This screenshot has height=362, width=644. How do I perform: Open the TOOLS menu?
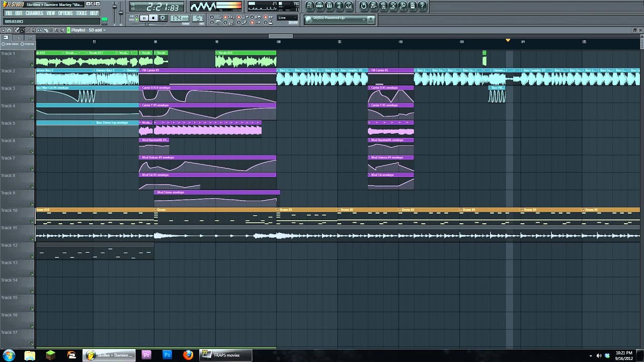[82, 13]
